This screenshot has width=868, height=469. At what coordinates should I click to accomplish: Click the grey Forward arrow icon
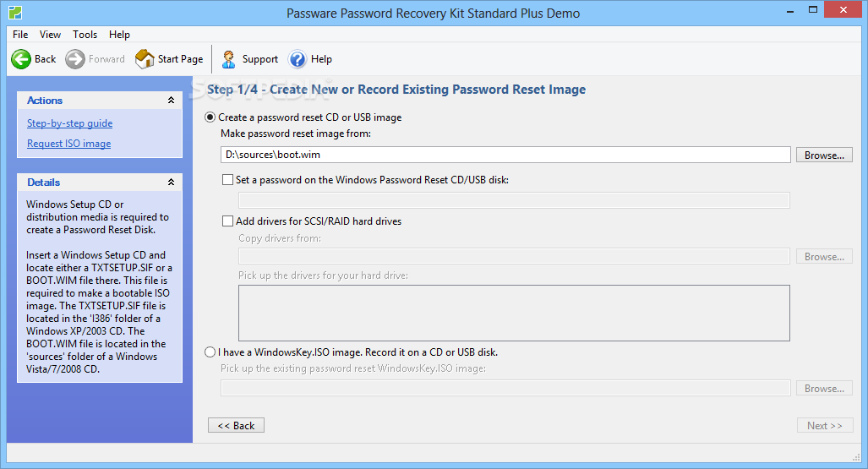75,59
